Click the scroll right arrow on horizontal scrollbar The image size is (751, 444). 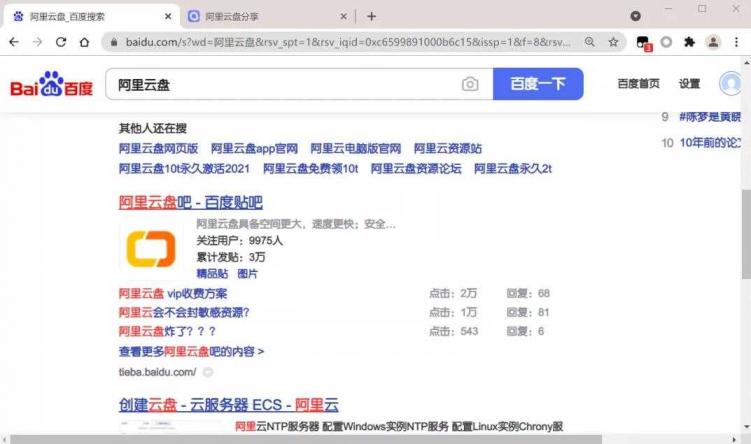(734, 439)
